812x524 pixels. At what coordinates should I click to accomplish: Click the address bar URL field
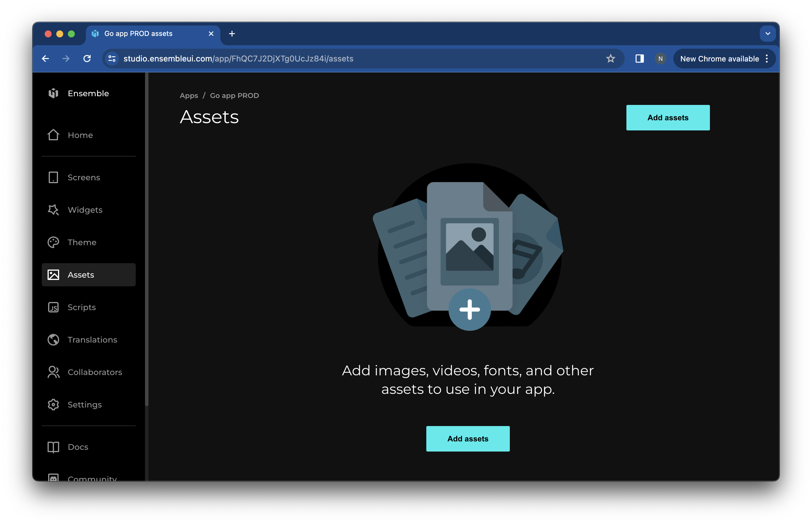[340, 59]
